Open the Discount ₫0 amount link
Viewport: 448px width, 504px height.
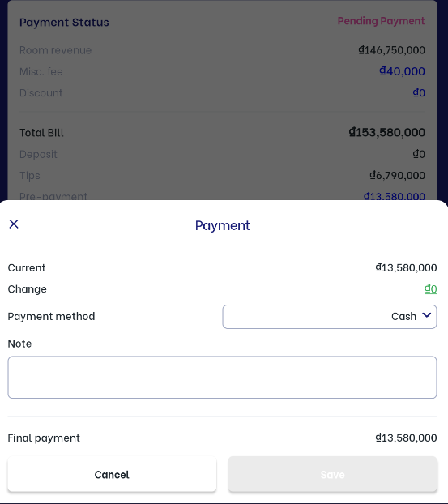419,92
